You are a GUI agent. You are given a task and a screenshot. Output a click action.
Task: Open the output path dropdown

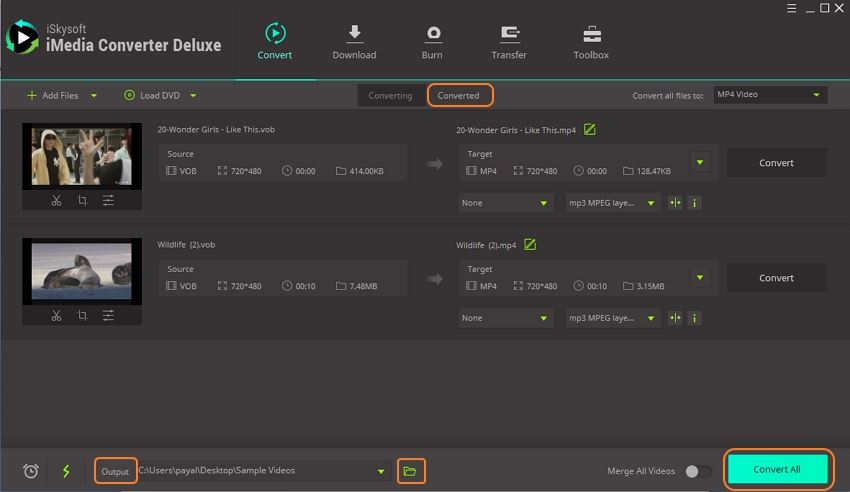tap(380, 471)
